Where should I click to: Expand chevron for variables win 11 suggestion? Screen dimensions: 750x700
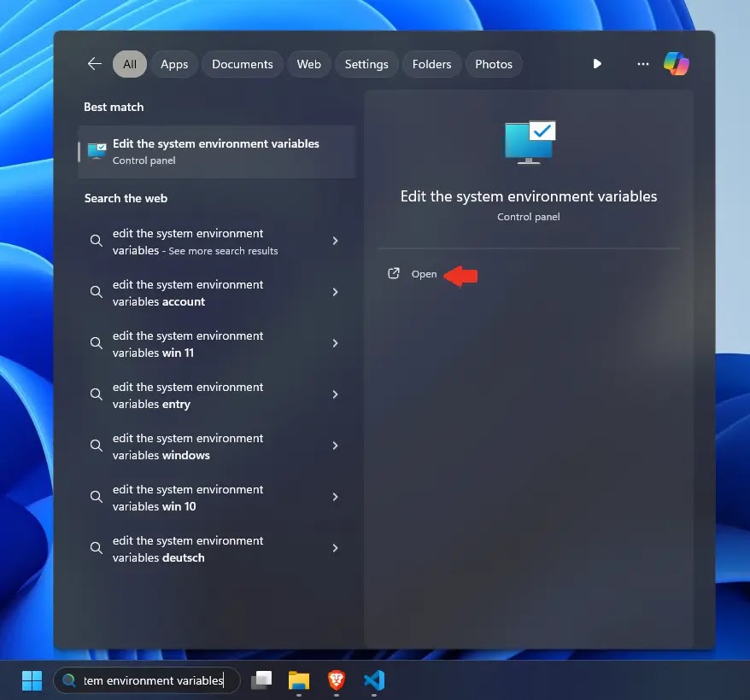point(336,343)
